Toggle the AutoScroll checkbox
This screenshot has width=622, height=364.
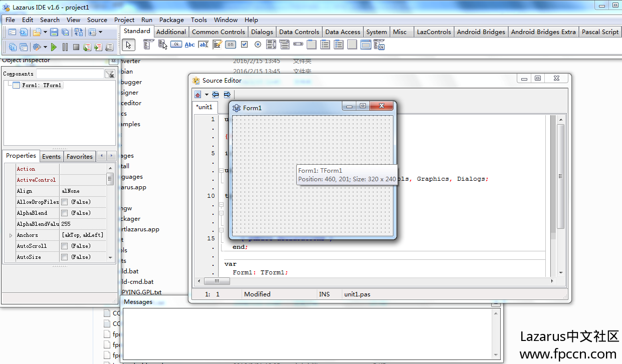click(x=65, y=246)
